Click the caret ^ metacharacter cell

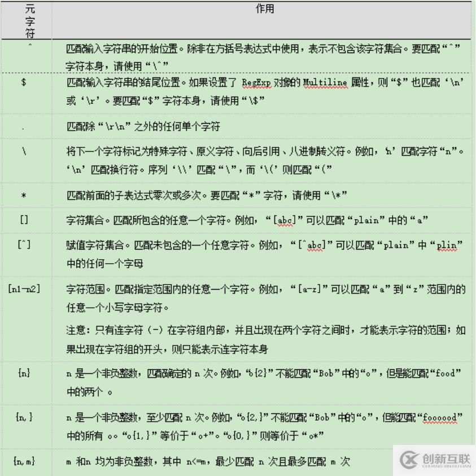tap(27, 56)
